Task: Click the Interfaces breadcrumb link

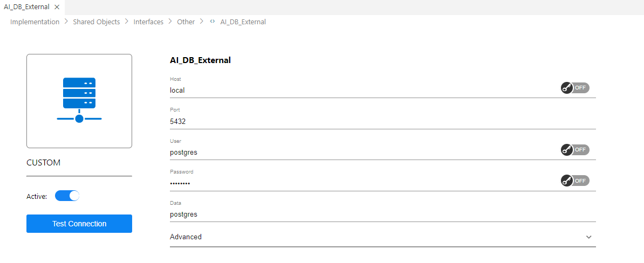Action: (x=148, y=22)
